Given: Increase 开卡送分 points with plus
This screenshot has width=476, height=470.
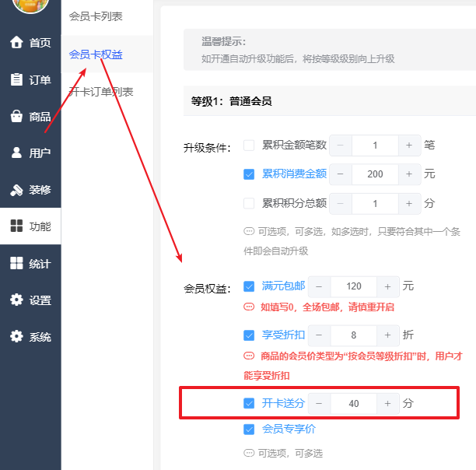Looking at the screenshot, I should pos(388,404).
